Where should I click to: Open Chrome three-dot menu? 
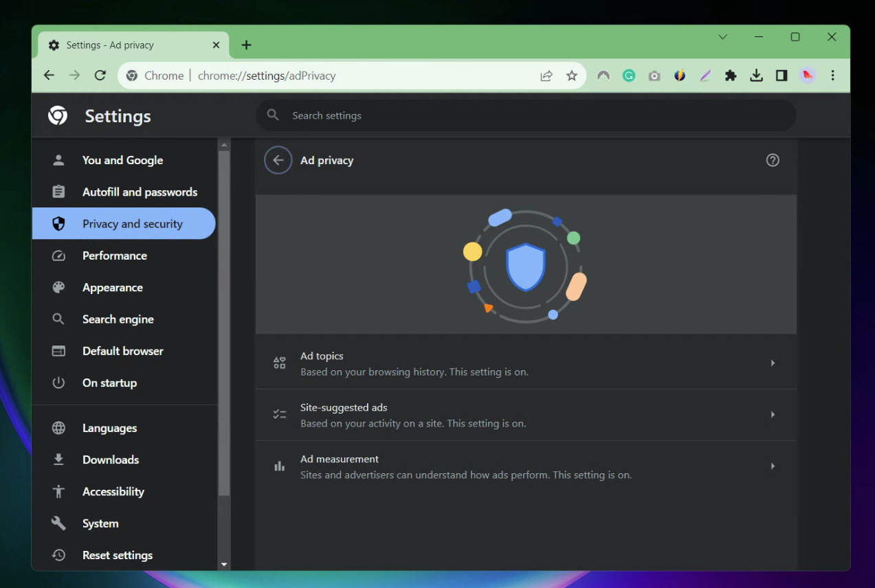click(x=833, y=76)
